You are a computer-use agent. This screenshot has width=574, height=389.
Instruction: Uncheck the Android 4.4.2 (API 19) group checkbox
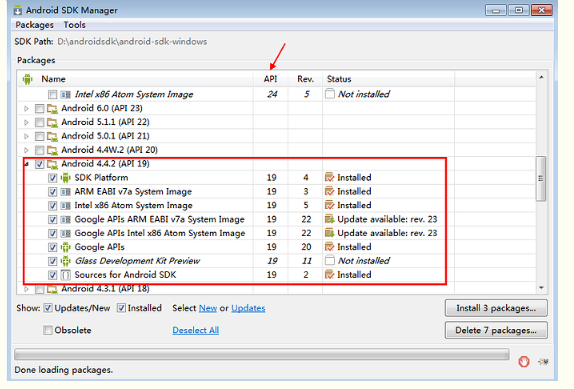click(40, 164)
